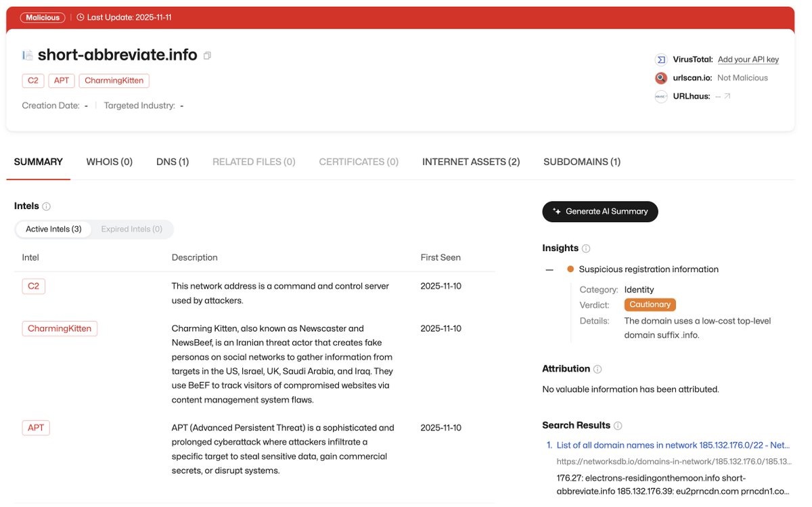Image resolution: width=812 pixels, height=507 pixels.
Task: Collapse the Suspicious registration information insight
Action: 549,269
